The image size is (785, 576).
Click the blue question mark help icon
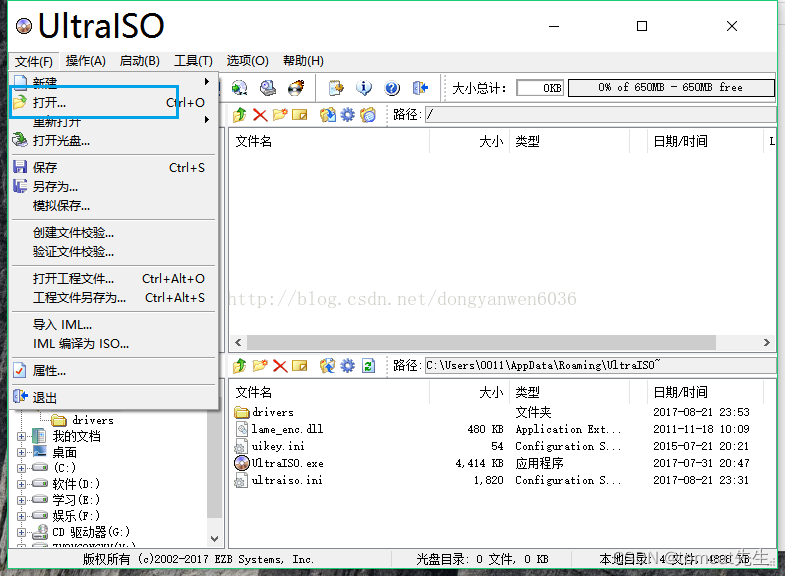point(392,89)
